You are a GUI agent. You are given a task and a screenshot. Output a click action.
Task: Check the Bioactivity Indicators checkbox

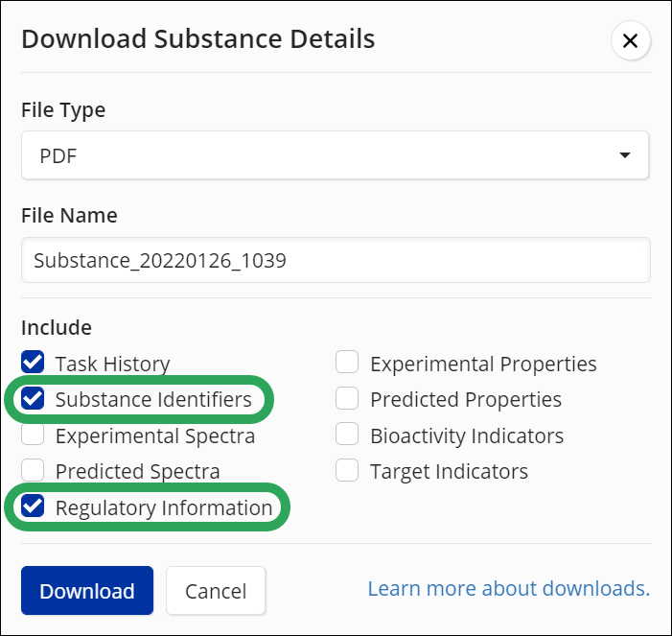tap(347, 434)
